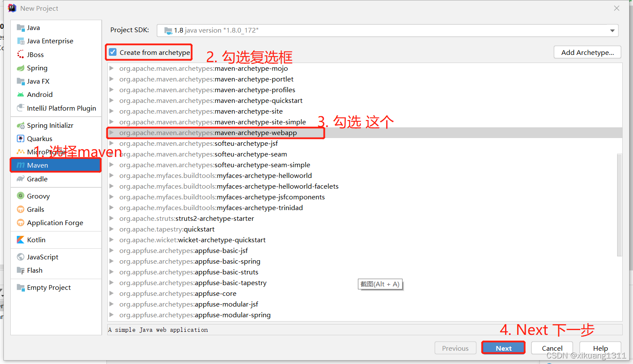Select appfuse-basic-spring row
The height and width of the screenshot is (364, 633).
point(365,261)
